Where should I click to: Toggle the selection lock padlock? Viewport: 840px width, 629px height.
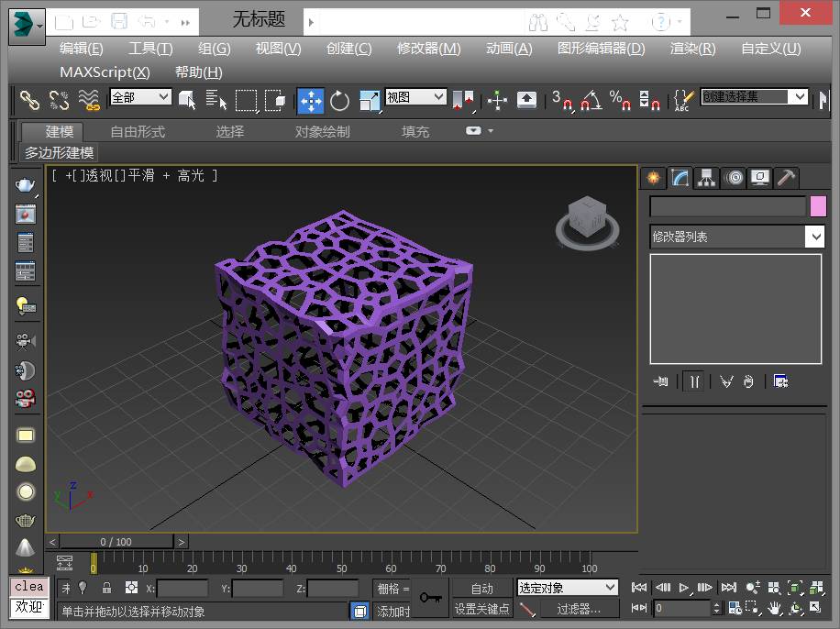tap(106, 588)
